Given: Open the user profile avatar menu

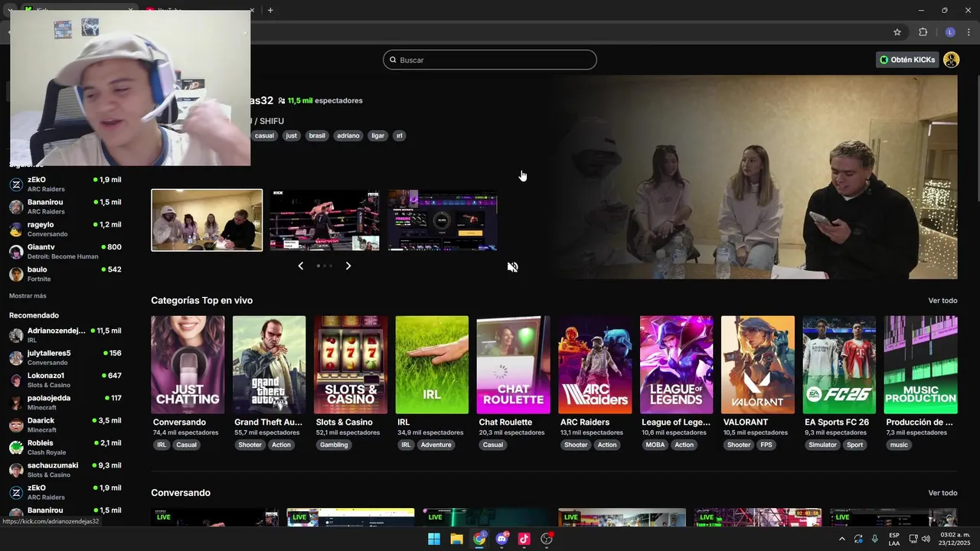Looking at the screenshot, I should click(951, 60).
